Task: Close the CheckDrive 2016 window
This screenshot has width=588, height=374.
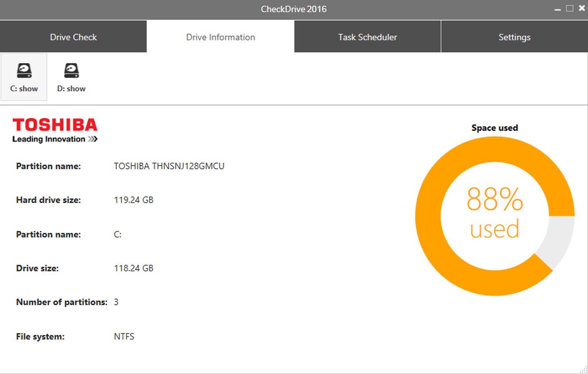Action: point(582,8)
